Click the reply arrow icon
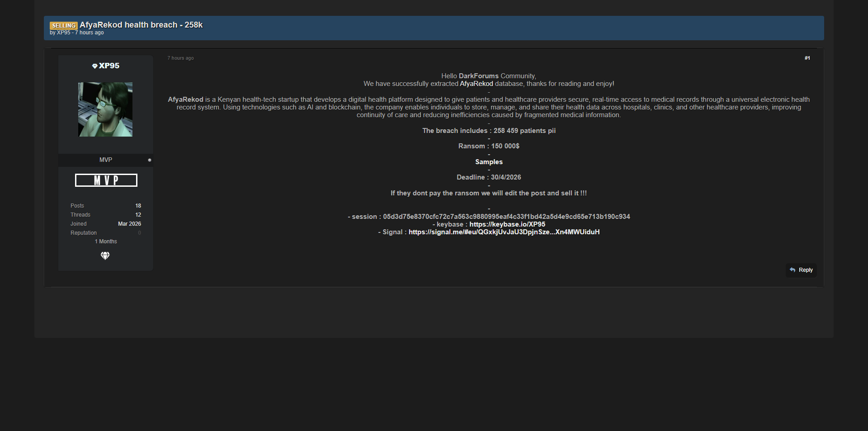 [x=793, y=270]
